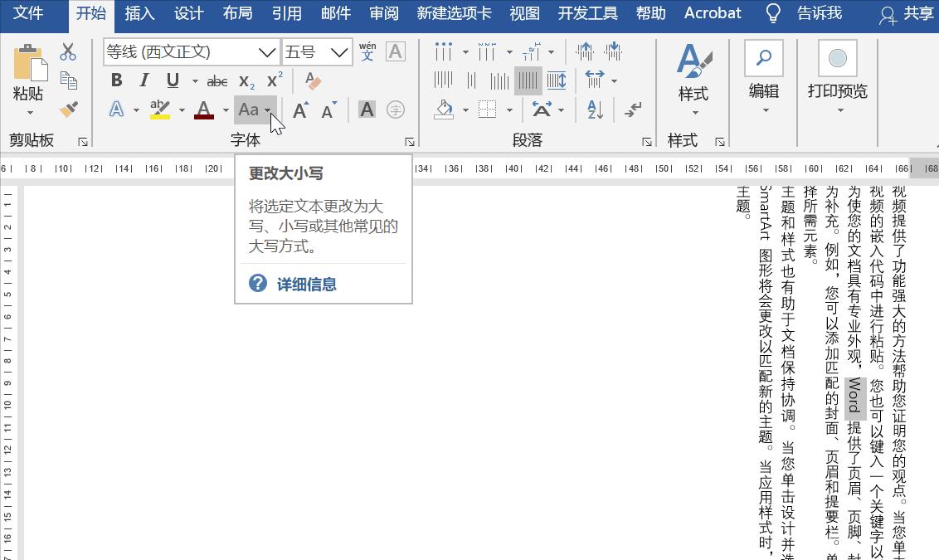Pick the red font color swatch

(205, 110)
